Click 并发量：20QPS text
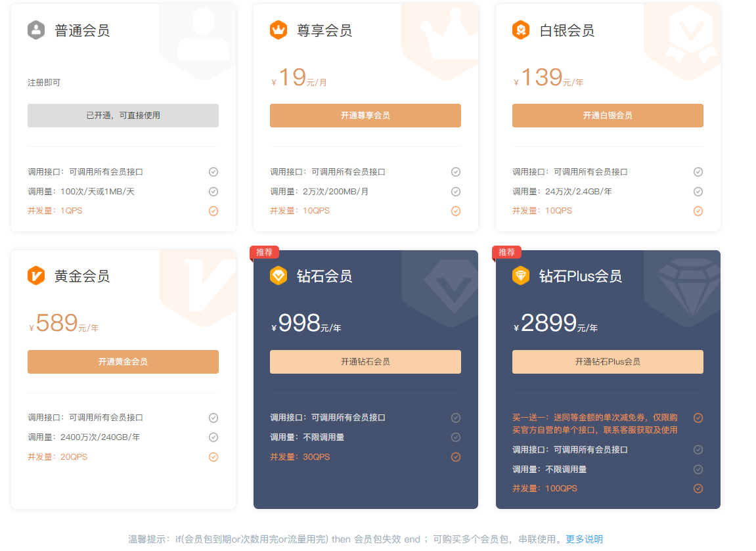 tap(57, 456)
